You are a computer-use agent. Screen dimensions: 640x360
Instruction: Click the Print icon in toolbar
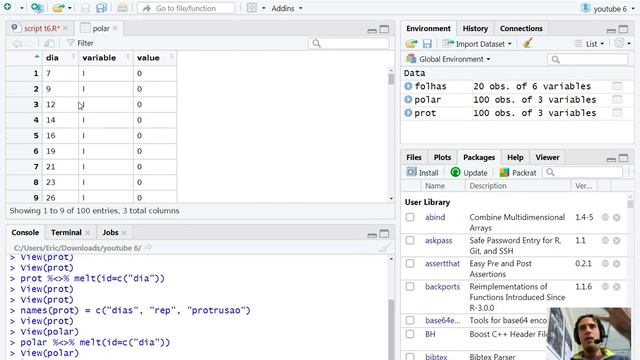tap(122, 8)
